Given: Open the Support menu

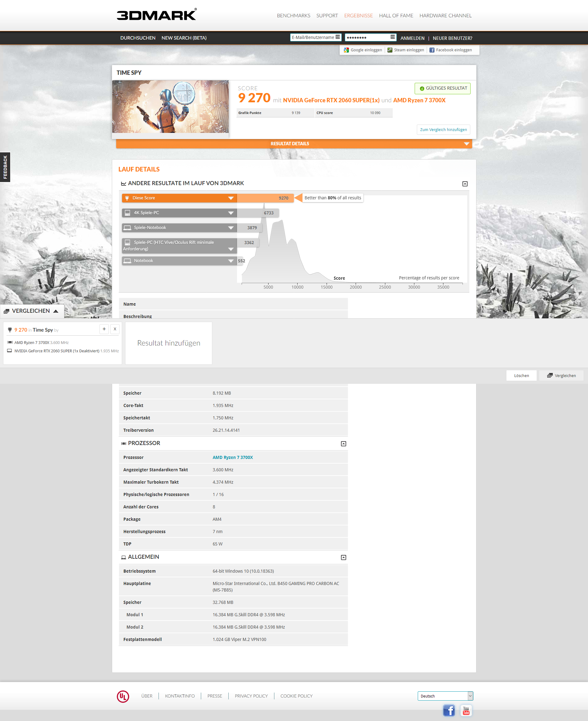Looking at the screenshot, I should [x=327, y=15].
